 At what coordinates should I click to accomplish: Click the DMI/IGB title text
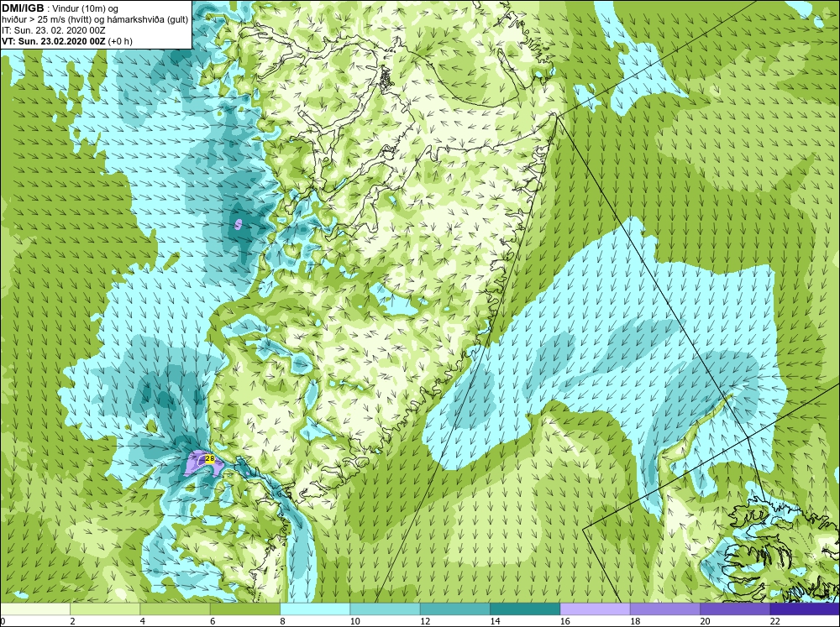[23, 8]
